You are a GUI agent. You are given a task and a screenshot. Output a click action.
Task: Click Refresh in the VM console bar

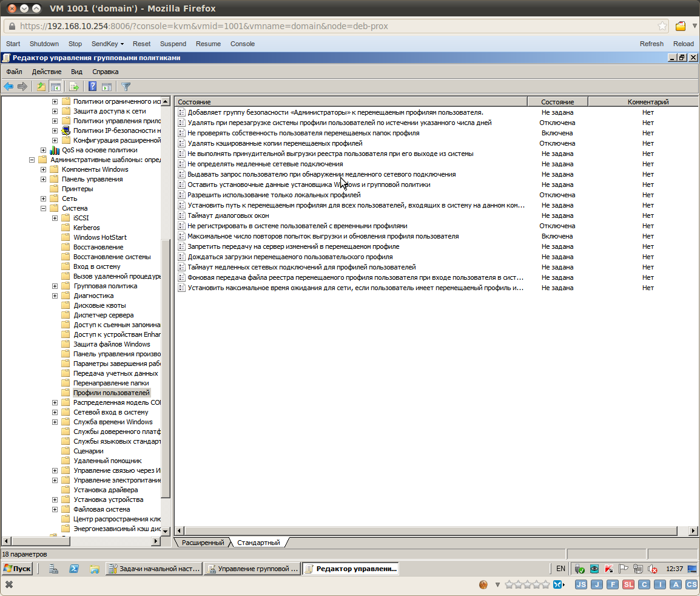coord(652,44)
